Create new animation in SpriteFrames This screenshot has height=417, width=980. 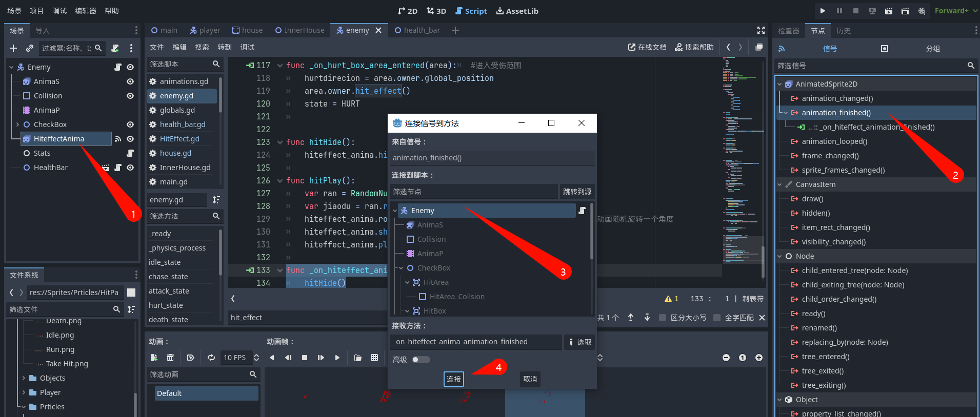tap(154, 358)
